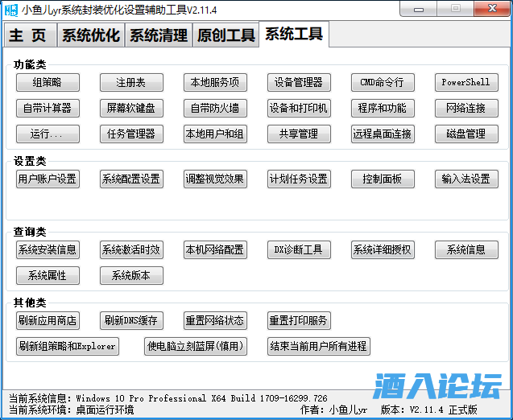Select the 系统清理 tab

tap(159, 35)
